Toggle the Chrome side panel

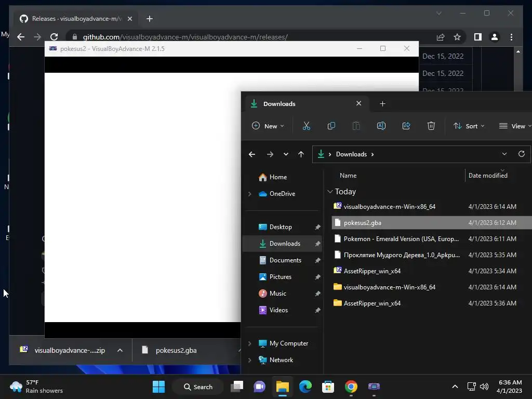pos(478,37)
